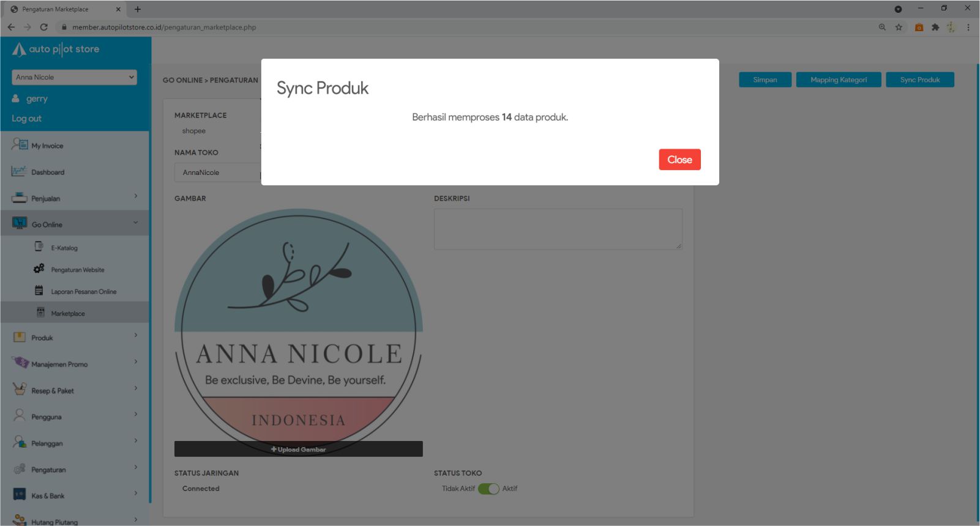Select the Pengaturan Website gears icon
The width and height of the screenshot is (980, 526).
[x=39, y=269]
